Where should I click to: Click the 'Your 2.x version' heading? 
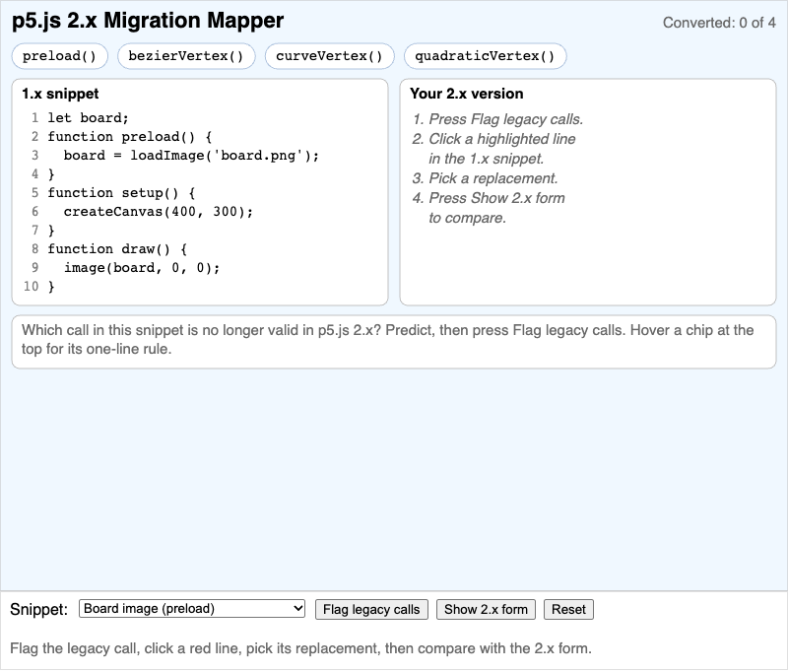pyautogui.click(x=466, y=94)
